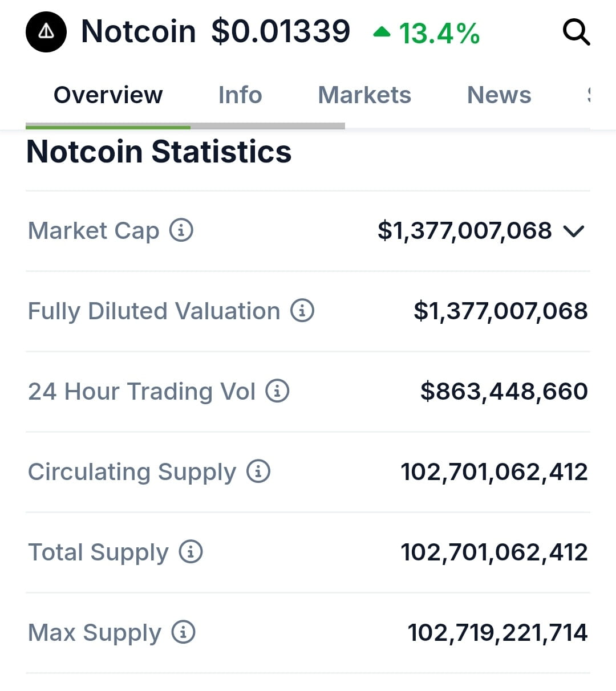Go to the News tab
This screenshot has width=616, height=691.
pos(499,95)
